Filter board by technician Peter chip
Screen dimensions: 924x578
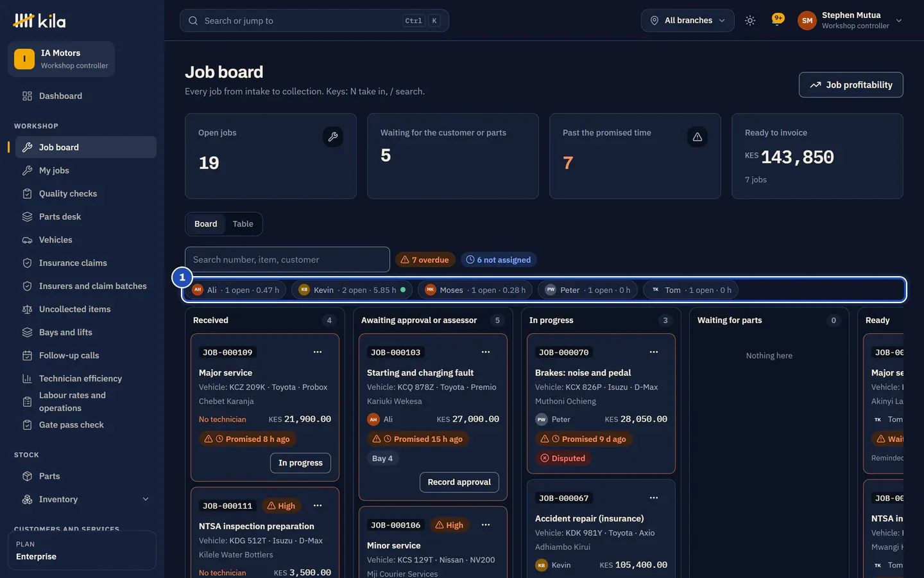[x=588, y=290]
